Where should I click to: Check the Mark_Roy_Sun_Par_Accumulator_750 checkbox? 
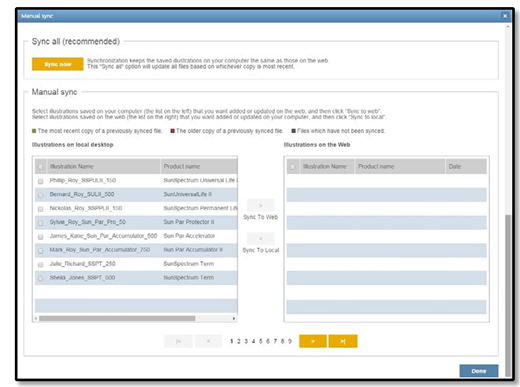point(41,251)
